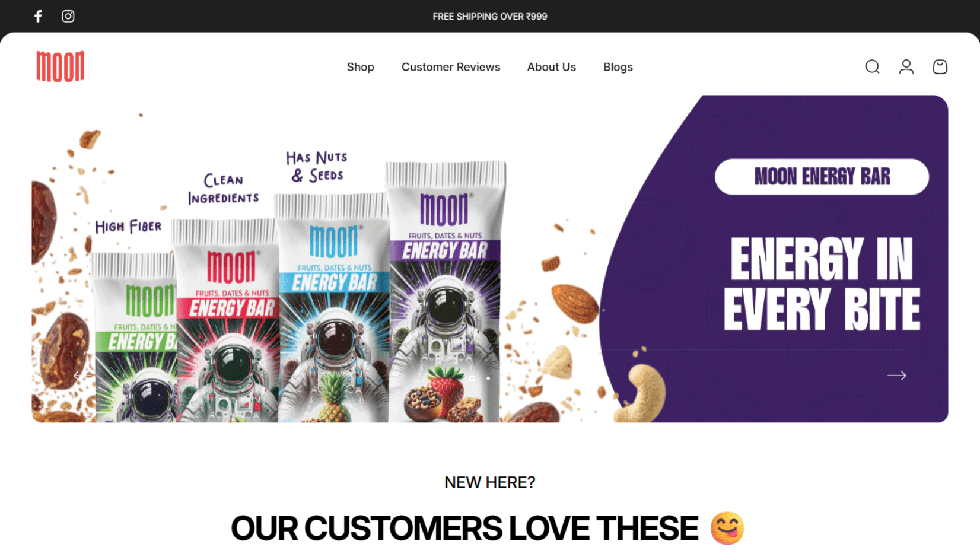
Task: Open the shopping cart icon
Action: coord(940,66)
